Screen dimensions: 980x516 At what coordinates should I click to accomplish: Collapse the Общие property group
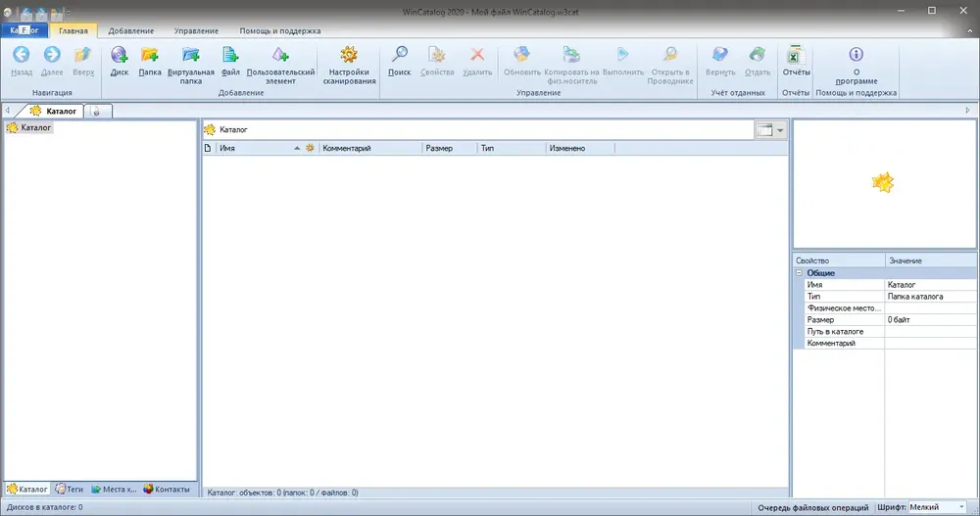coord(799,273)
